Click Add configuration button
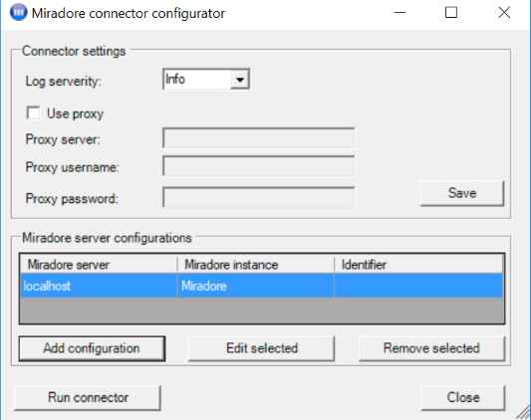Image resolution: width=531 pixels, height=420 pixels. pos(92,348)
